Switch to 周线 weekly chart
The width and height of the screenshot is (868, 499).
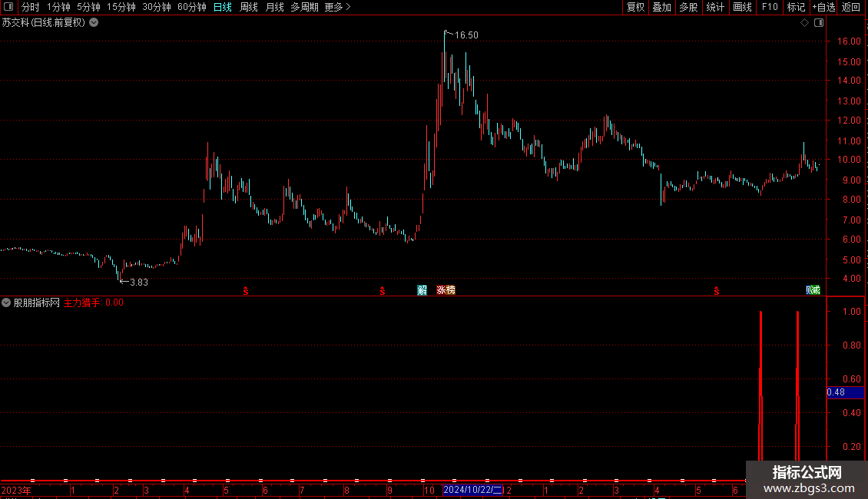(x=249, y=7)
